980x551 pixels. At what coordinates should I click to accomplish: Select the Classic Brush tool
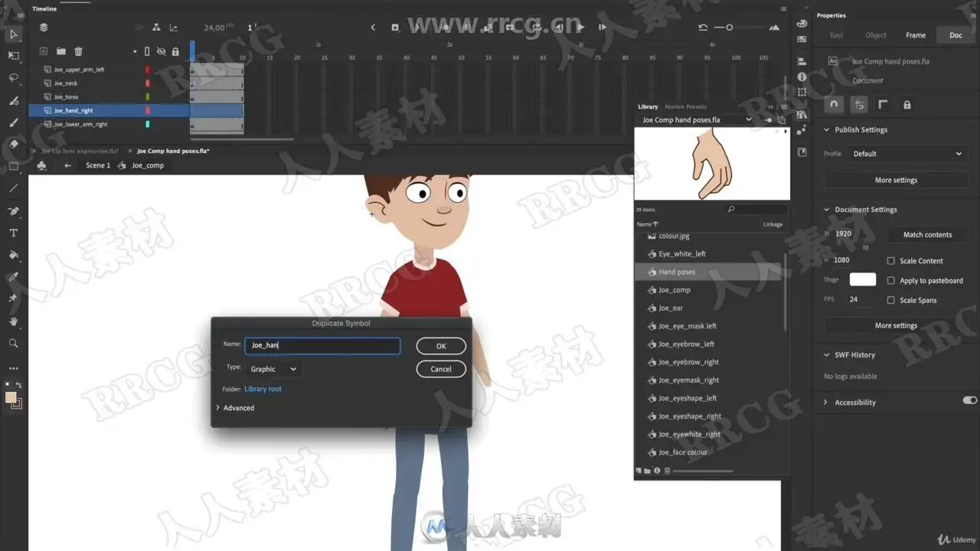point(13,122)
